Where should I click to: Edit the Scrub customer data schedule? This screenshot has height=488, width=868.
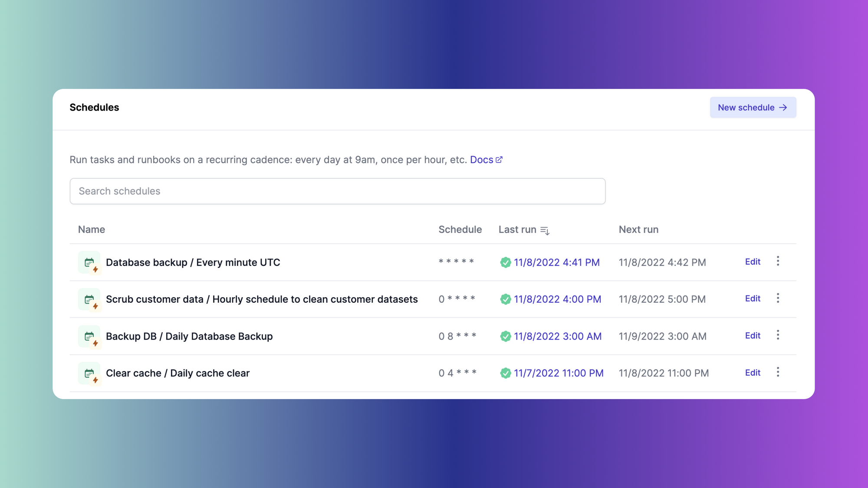coord(753,298)
